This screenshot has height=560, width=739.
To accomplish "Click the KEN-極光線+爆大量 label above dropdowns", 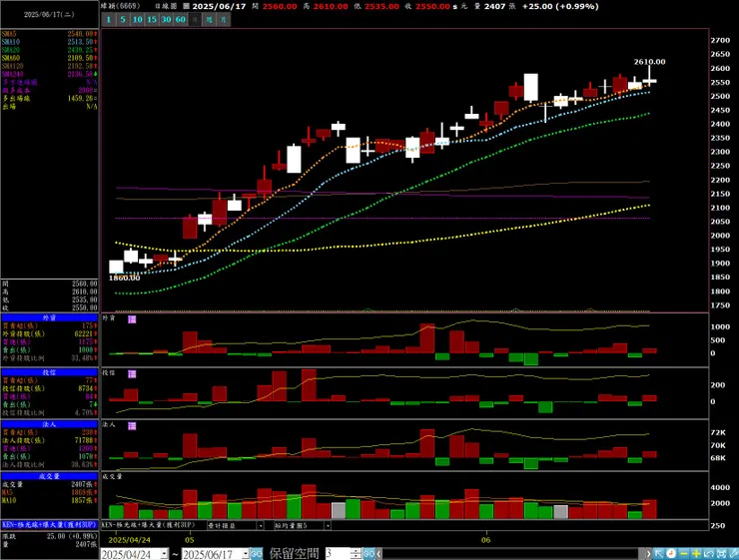I will click(150, 525).
